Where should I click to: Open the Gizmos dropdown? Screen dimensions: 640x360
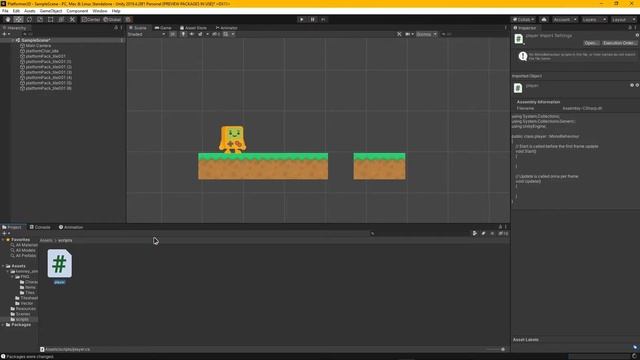click(x=427, y=34)
